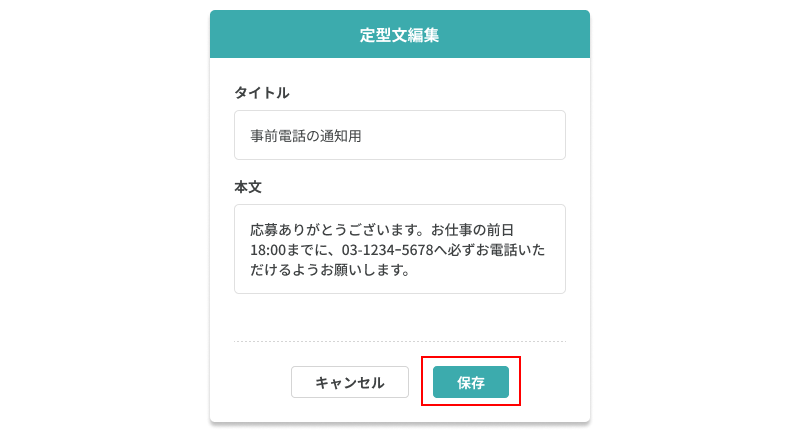The height and width of the screenshot is (440, 800).
Task: Click the text 事前電話の通知用 in title
Action: tap(306, 136)
